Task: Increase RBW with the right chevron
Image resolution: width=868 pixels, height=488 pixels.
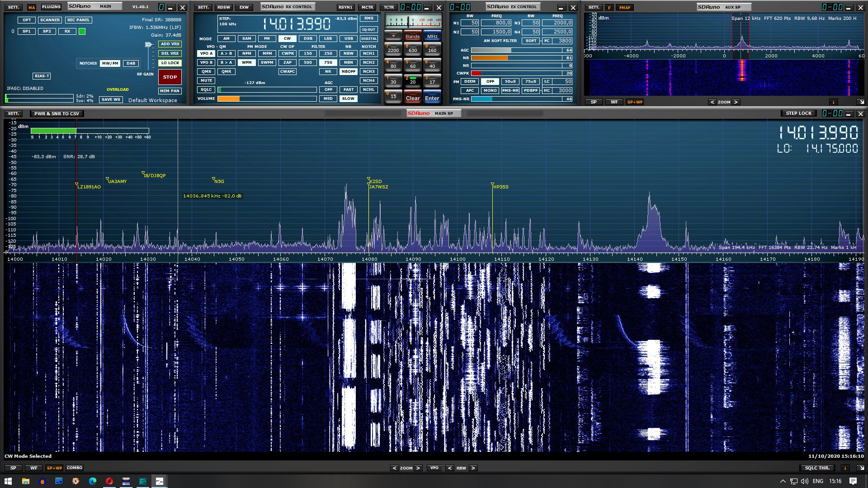Action: tap(473, 468)
